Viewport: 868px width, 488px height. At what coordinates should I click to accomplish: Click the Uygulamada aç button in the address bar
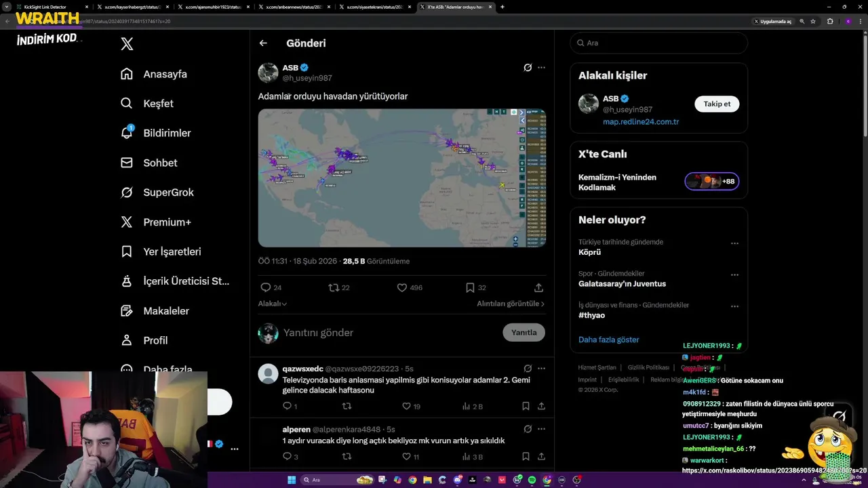point(773,21)
